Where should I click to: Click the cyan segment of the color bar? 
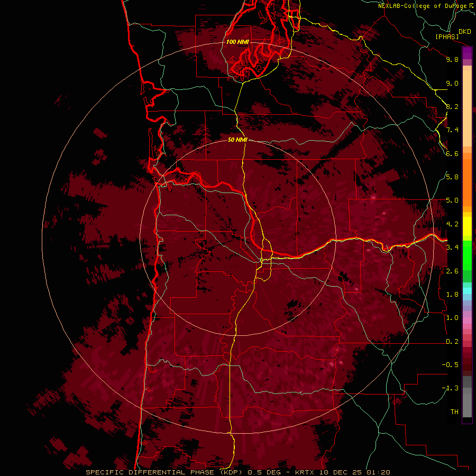(467, 291)
